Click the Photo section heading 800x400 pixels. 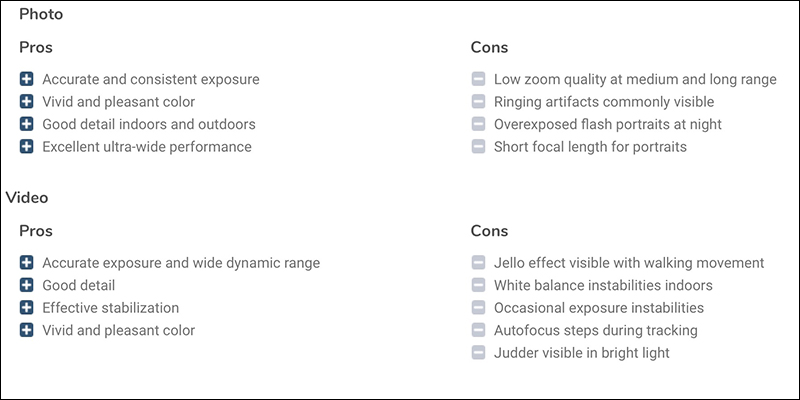pos(40,15)
